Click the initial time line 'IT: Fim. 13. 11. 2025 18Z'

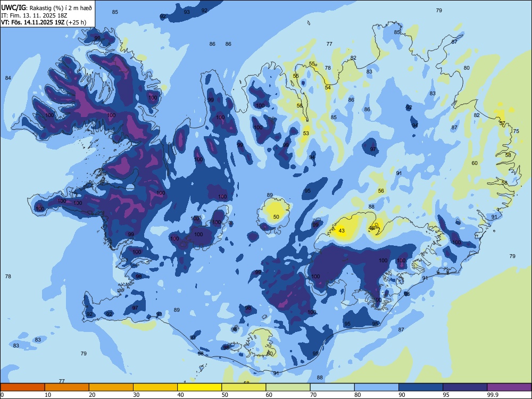tap(34, 15)
